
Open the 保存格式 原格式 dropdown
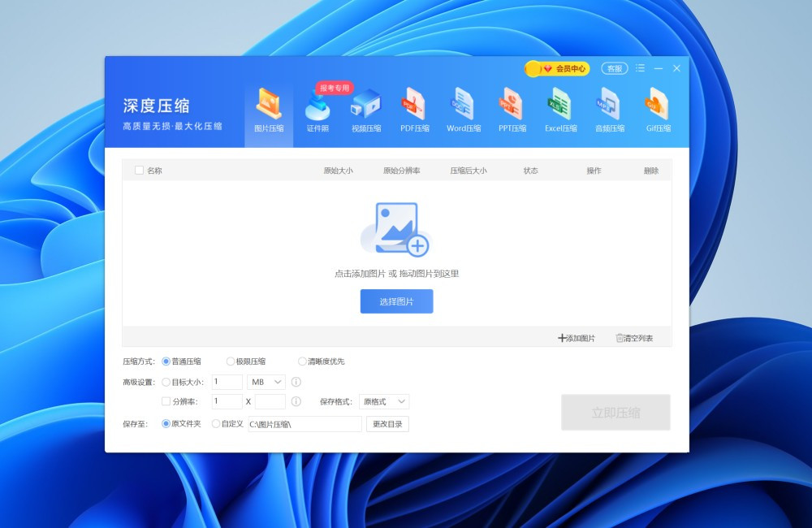[x=384, y=401]
